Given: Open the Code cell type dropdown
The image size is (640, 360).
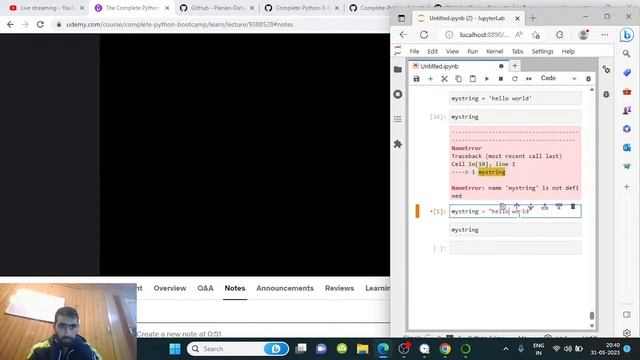Looking at the screenshot, I should pos(558,78).
